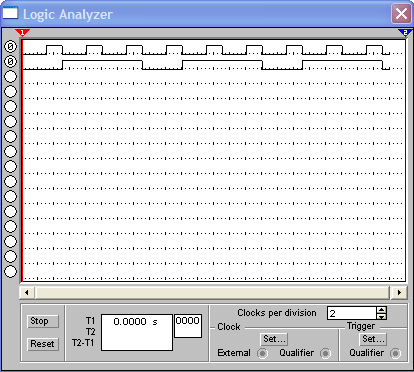Click the channel terminal beside the slower square waveform
Image resolution: width=414 pixels, height=372 pixels.
click(10, 62)
